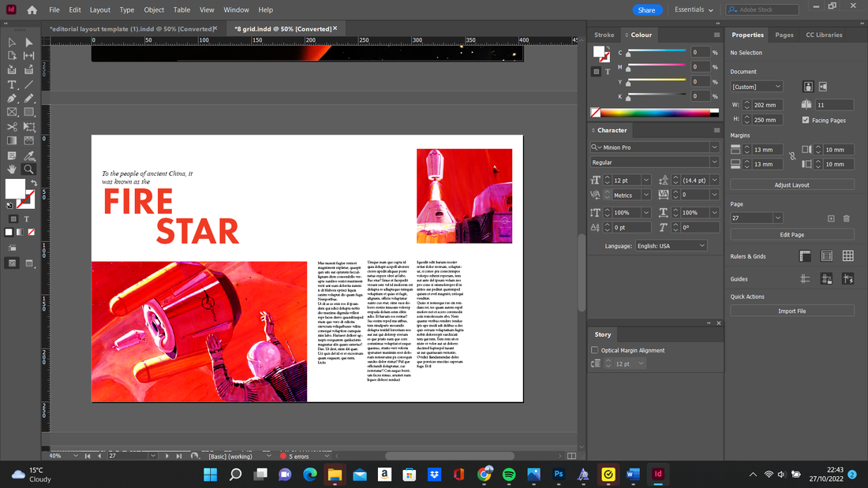Viewport: 868px width, 488px height.
Task: Select the Hand tool
Action: click(12, 169)
